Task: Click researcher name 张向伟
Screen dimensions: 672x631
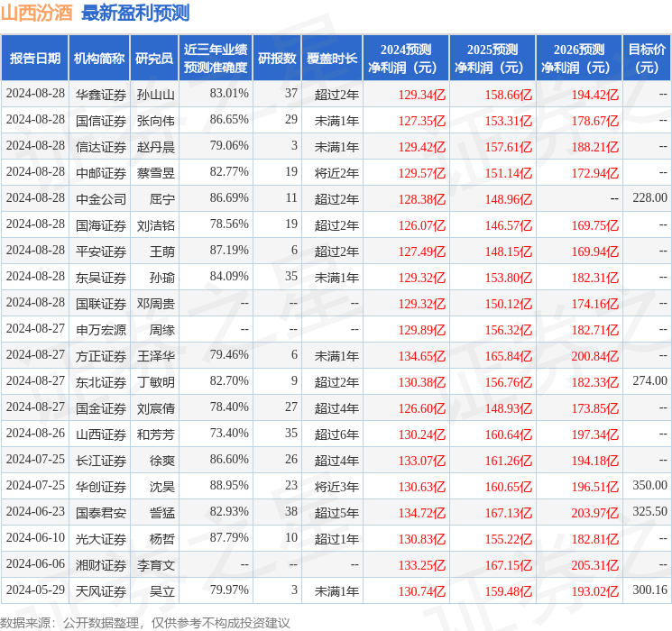Action: (x=155, y=121)
